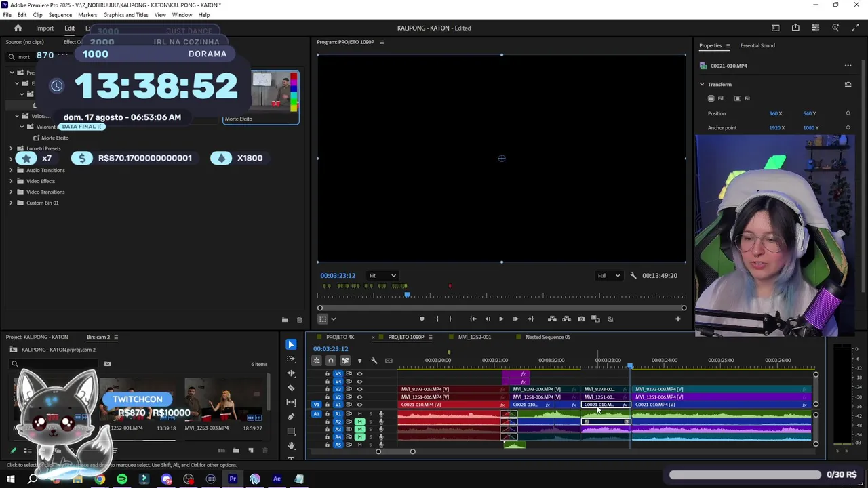Open Properties panel more options ellipsis
Screen dimensions: 868x488
(x=848, y=66)
